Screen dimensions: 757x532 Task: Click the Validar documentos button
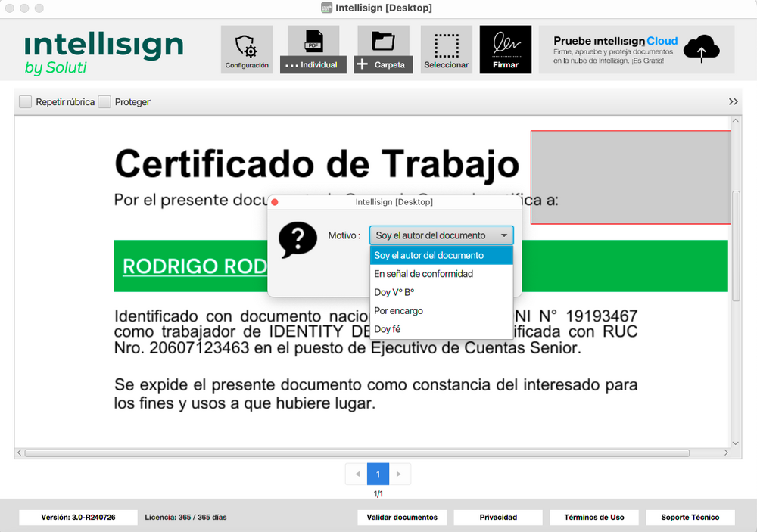pos(402,518)
